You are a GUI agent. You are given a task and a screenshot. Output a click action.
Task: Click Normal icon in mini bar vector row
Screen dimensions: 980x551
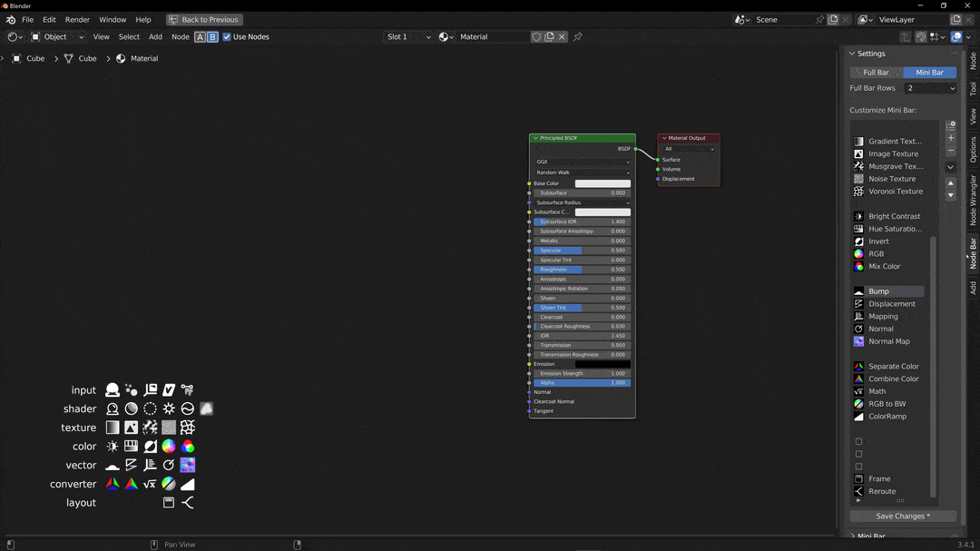(x=169, y=465)
